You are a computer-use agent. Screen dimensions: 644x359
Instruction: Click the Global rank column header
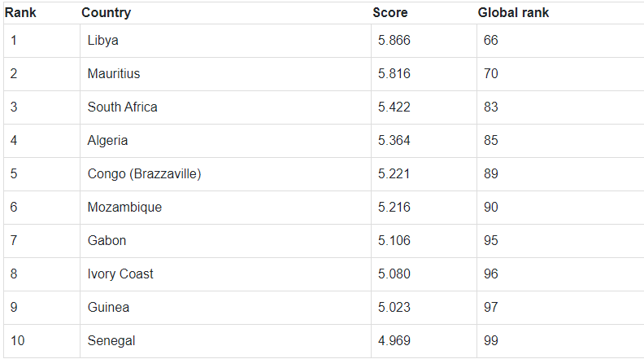pos(513,13)
